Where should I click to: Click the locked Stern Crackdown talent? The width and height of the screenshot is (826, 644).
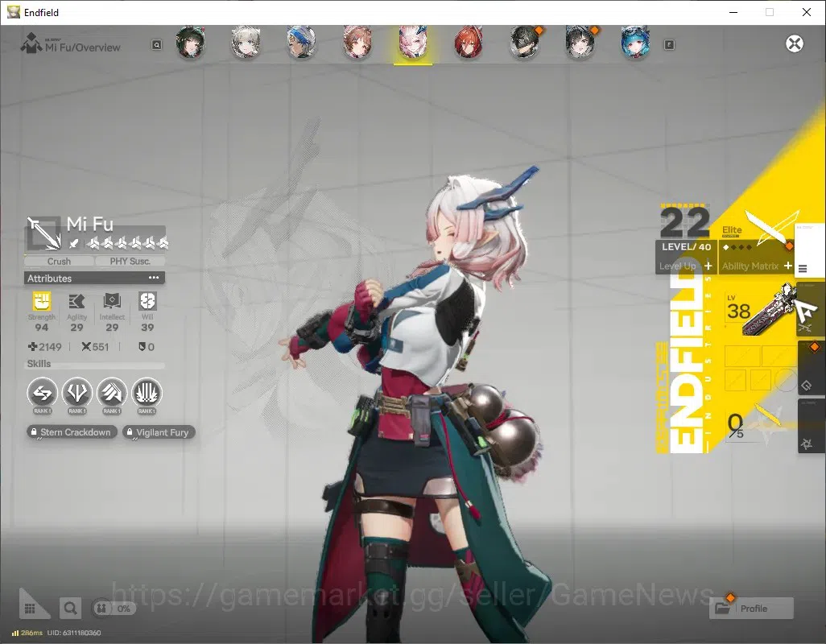pos(72,432)
